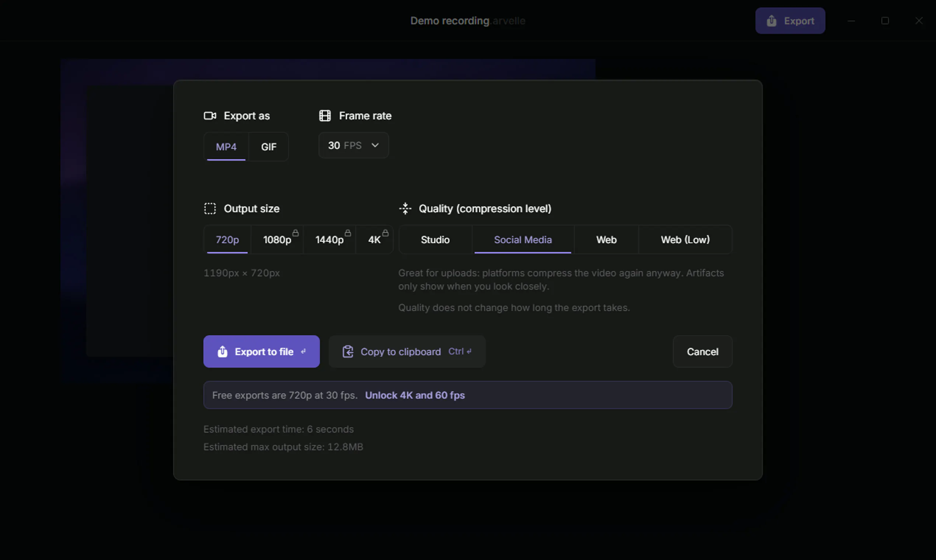Click the frame rate chevron arrow

pyautogui.click(x=375, y=145)
